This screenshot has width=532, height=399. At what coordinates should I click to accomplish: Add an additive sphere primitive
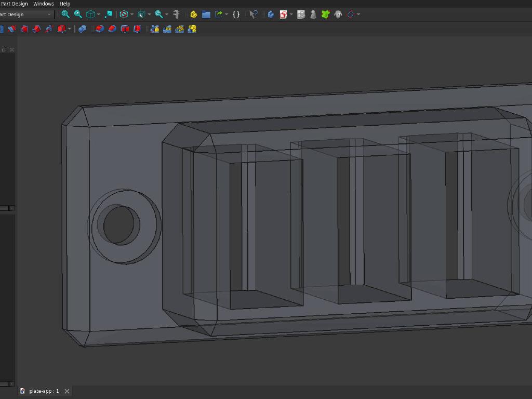point(82,30)
